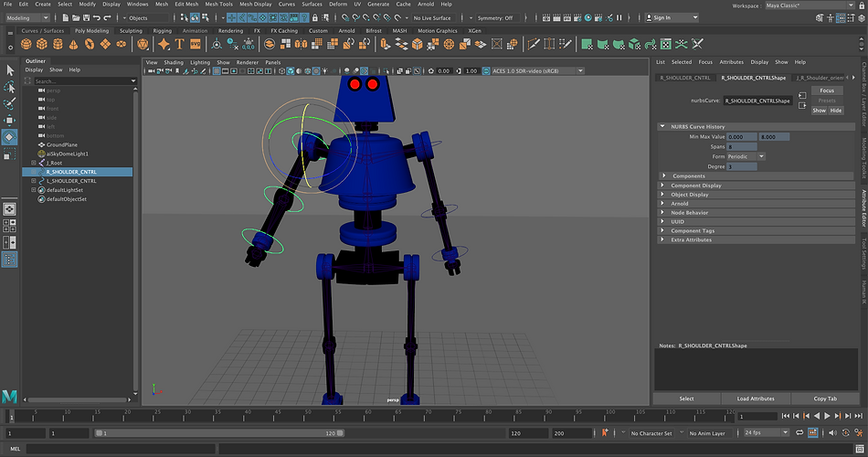Click the range slider bar handle at 120

341,433
